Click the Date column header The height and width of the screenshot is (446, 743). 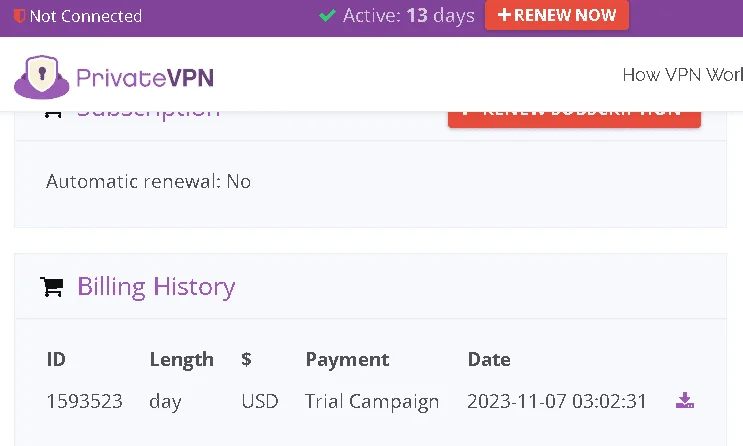[x=489, y=359]
